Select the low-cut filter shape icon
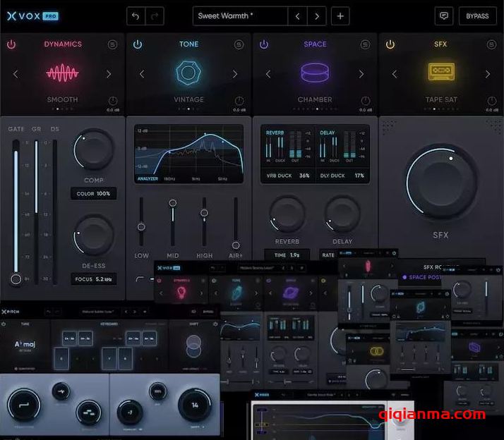Viewport: 504px width, 440px height. click(x=140, y=279)
